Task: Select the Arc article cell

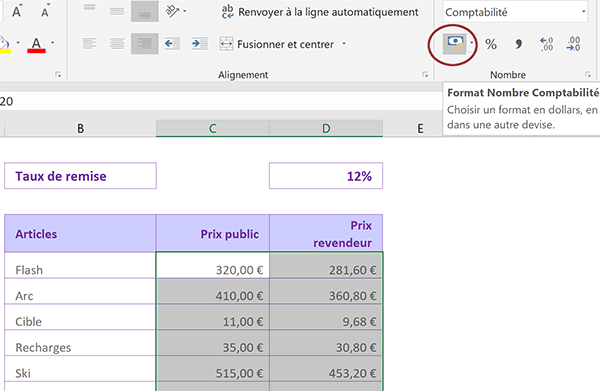Action: (80, 292)
